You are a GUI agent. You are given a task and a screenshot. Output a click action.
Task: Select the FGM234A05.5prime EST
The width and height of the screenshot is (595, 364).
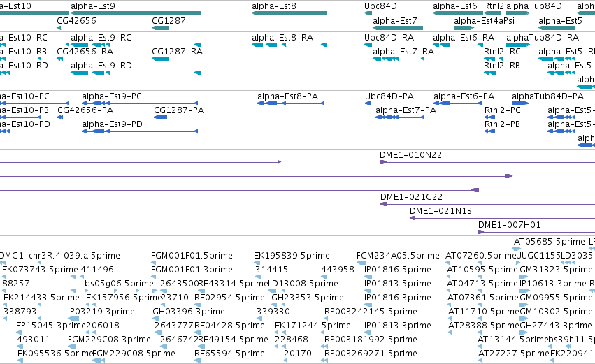361,263
